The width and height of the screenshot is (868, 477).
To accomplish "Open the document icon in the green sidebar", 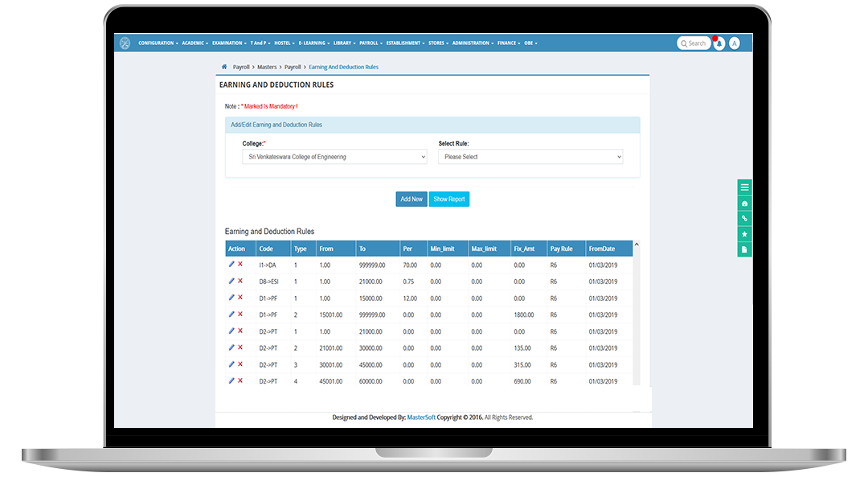I will pos(744,249).
